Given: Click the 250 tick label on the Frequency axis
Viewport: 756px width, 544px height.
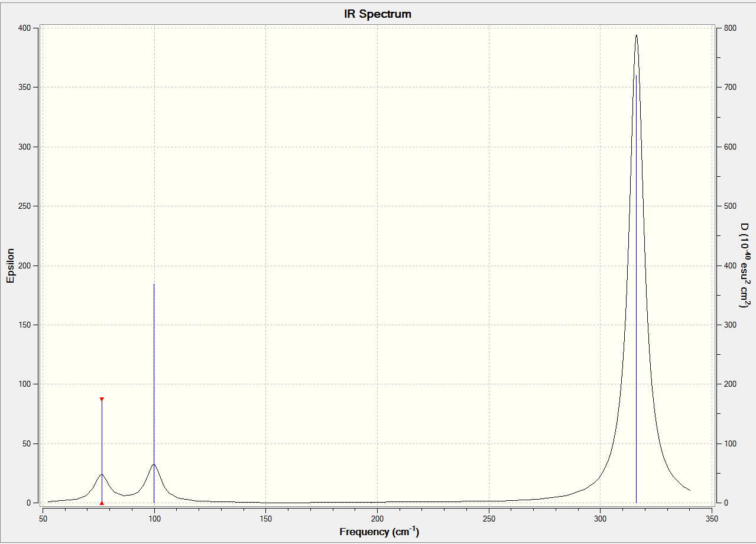Looking at the screenshot, I should point(489,519).
